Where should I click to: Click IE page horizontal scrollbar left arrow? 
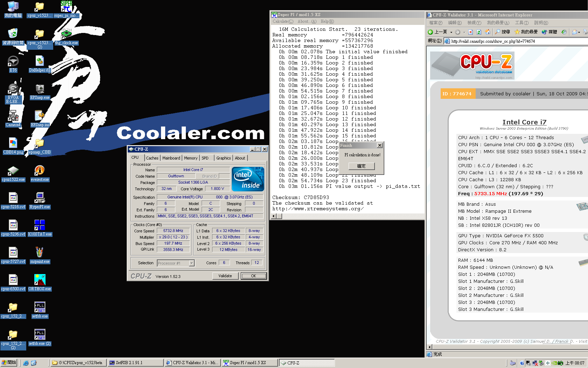[x=429, y=347]
